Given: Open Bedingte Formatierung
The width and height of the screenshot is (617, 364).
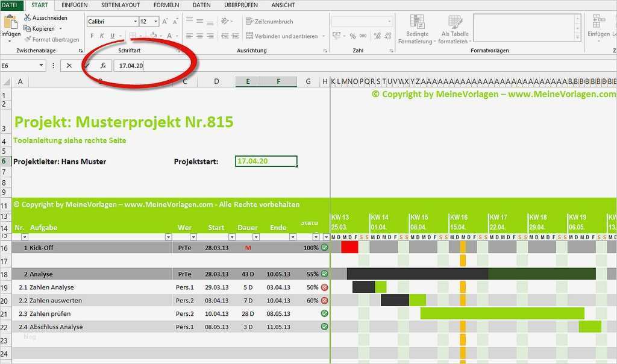Looking at the screenshot, I should pyautogui.click(x=417, y=30).
